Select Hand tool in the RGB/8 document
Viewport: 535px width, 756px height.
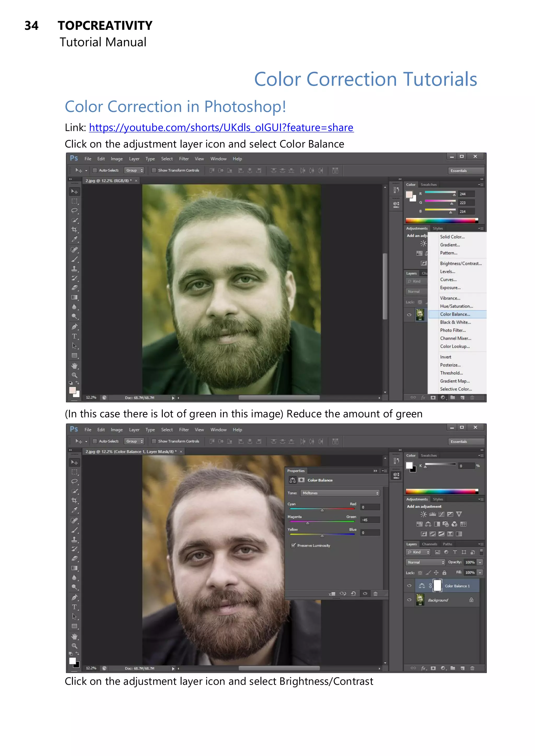[x=74, y=366]
